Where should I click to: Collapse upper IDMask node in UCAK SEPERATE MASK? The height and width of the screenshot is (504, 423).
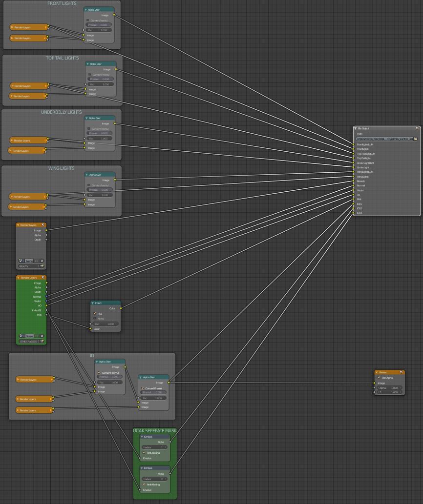[142, 437]
